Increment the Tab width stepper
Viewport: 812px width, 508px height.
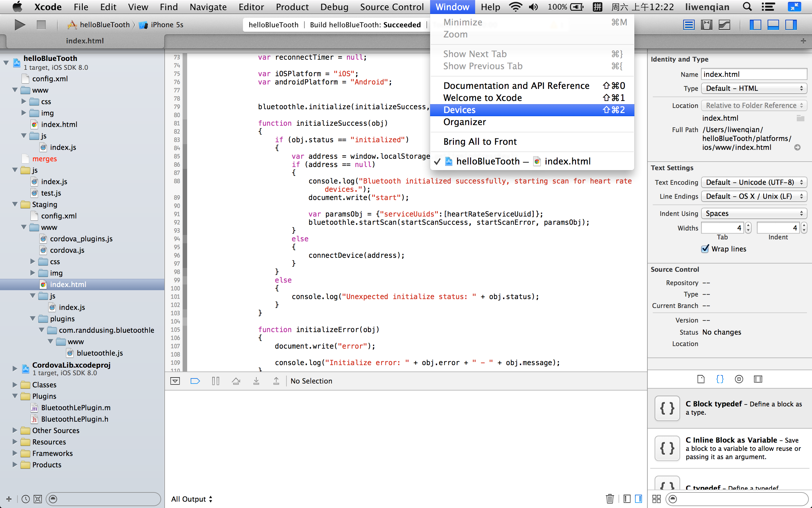(x=748, y=225)
